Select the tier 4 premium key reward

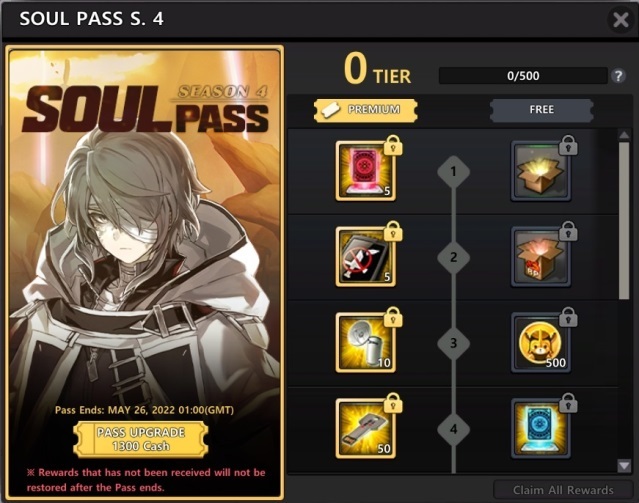tap(366, 429)
